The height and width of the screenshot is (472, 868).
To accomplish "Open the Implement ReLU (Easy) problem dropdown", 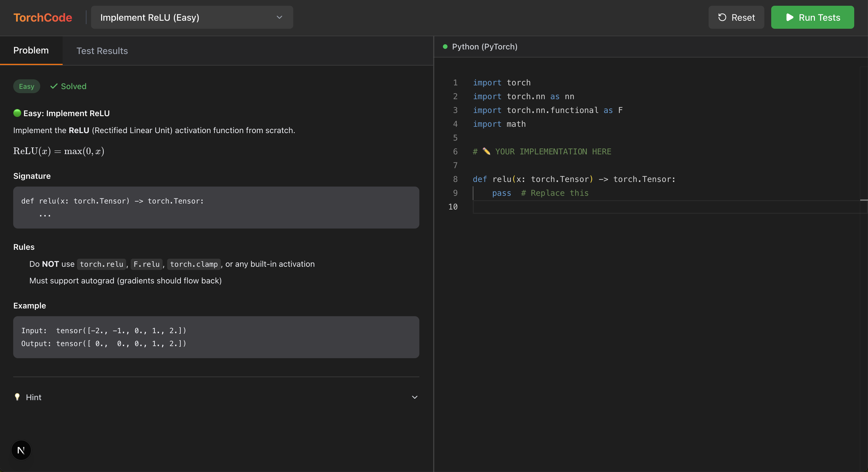I will tap(192, 17).
